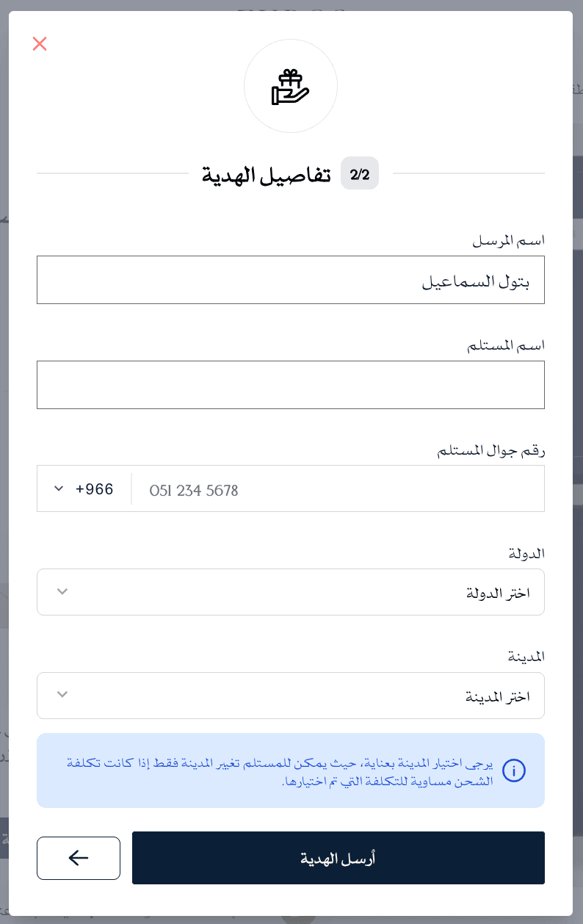This screenshot has width=583, height=924.
Task: Click the recipient mobile number field 051 234 5678
Action: coord(338,489)
